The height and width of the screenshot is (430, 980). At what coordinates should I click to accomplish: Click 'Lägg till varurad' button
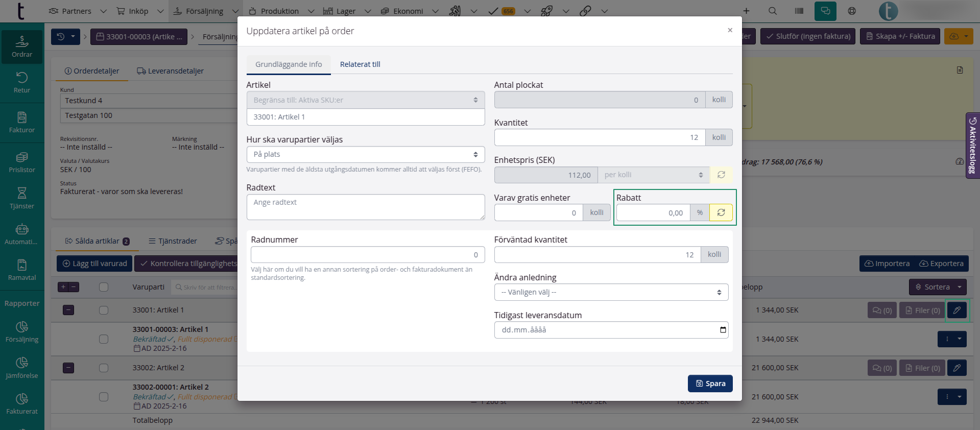(94, 264)
